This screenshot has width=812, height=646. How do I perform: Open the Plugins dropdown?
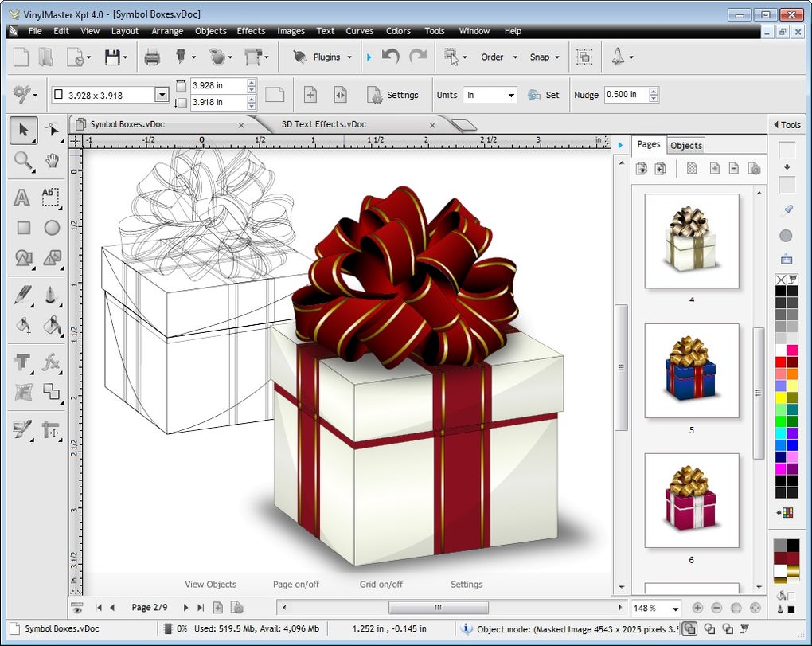(349, 57)
